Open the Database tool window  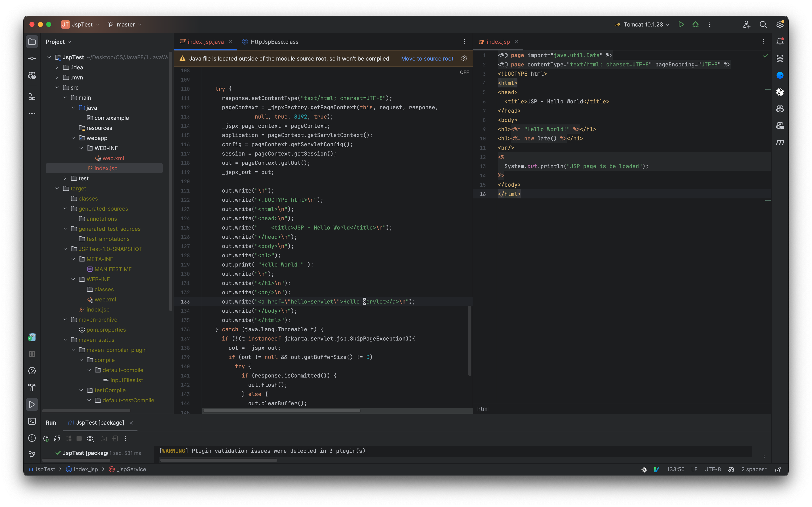coord(780,58)
